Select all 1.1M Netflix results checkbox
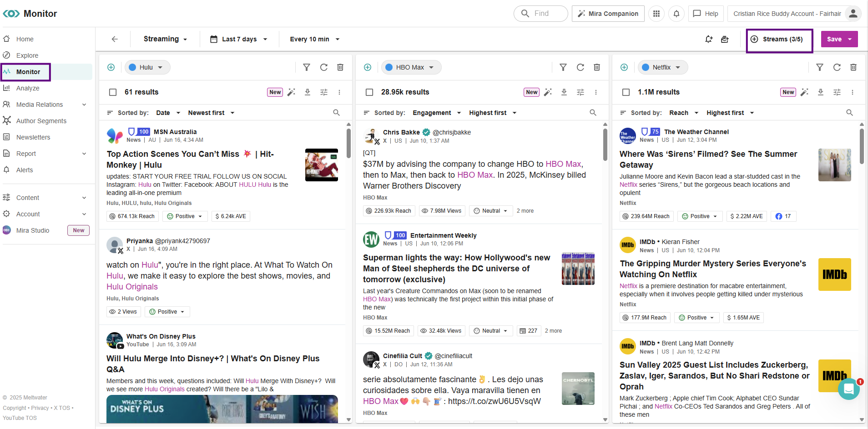868x429 pixels. click(626, 92)
